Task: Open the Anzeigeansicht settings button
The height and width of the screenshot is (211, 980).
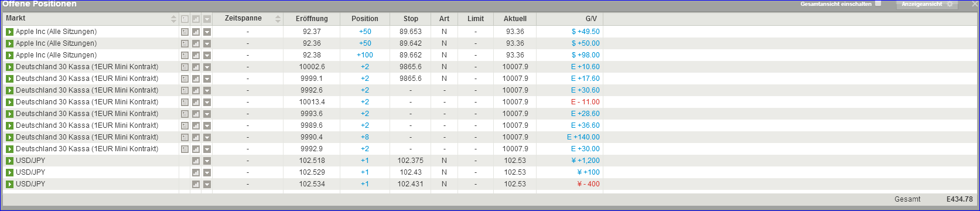Action: pyautogui.click(x=927, y=4)
